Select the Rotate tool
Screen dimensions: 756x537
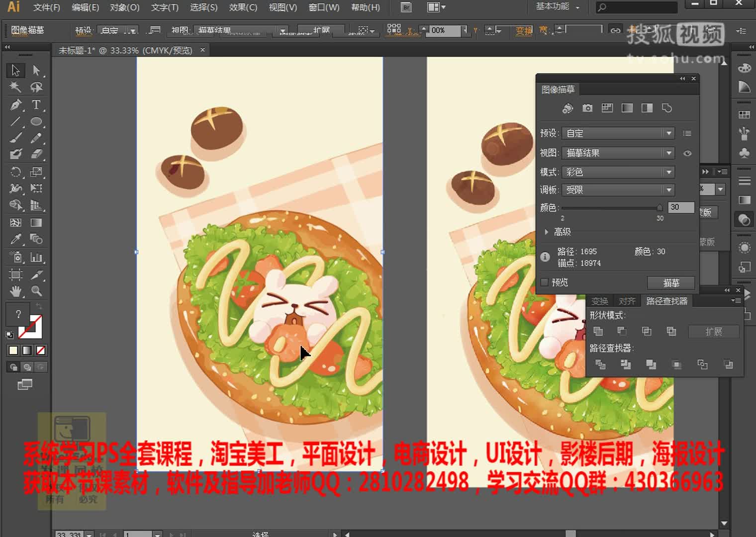(15, 172)
